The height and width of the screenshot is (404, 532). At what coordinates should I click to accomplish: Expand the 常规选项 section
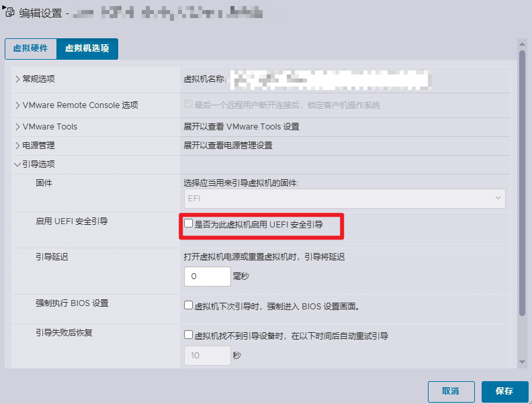click(x=17, y=79)
